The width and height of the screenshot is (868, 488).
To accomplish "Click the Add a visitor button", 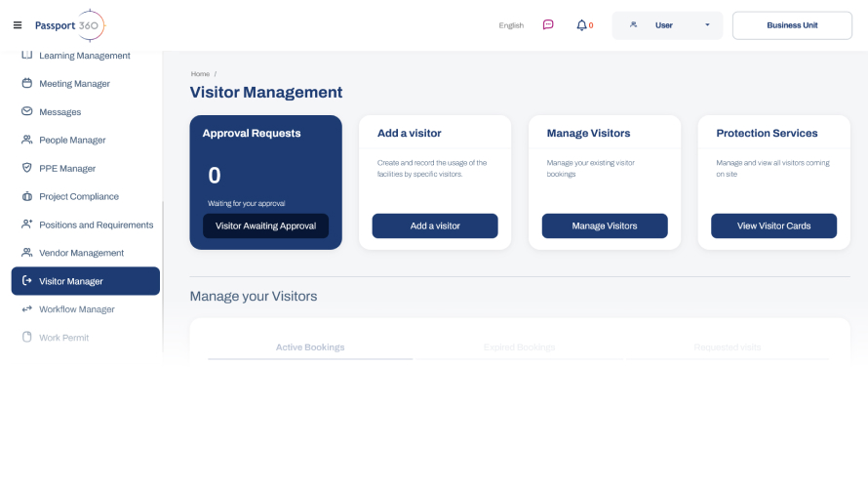I will click(x=435, y=226).
